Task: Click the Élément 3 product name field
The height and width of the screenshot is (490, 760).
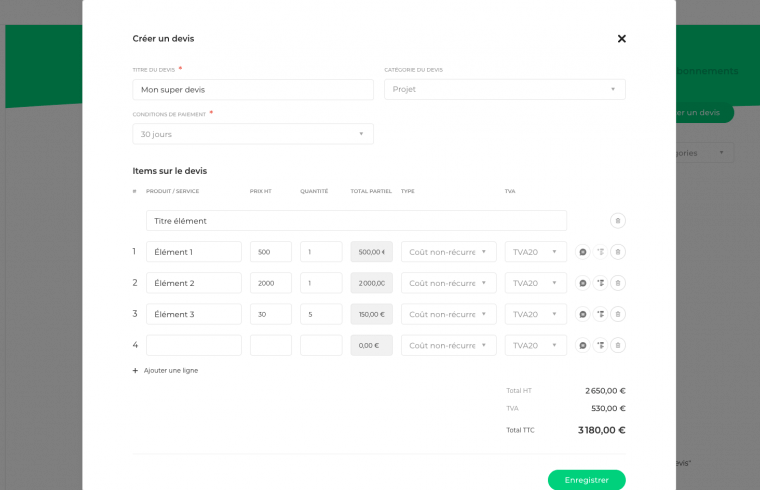Action: tap(194, 314)
